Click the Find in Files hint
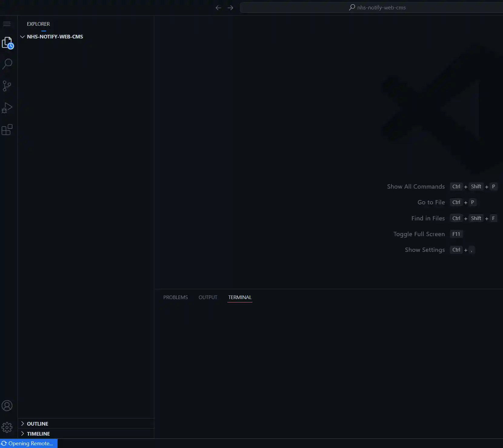The width and height of the screenshot is (503, 448). pyautogui.click(x=428, y=218)
